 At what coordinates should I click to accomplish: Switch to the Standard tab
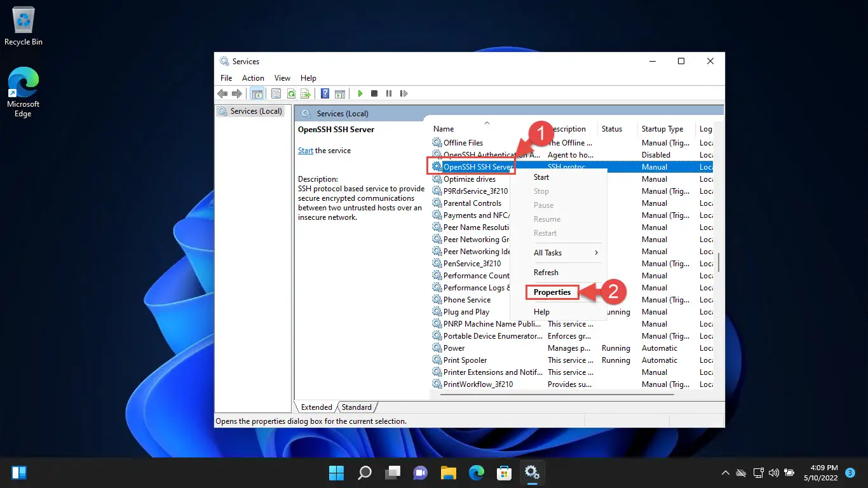(356, 407)
